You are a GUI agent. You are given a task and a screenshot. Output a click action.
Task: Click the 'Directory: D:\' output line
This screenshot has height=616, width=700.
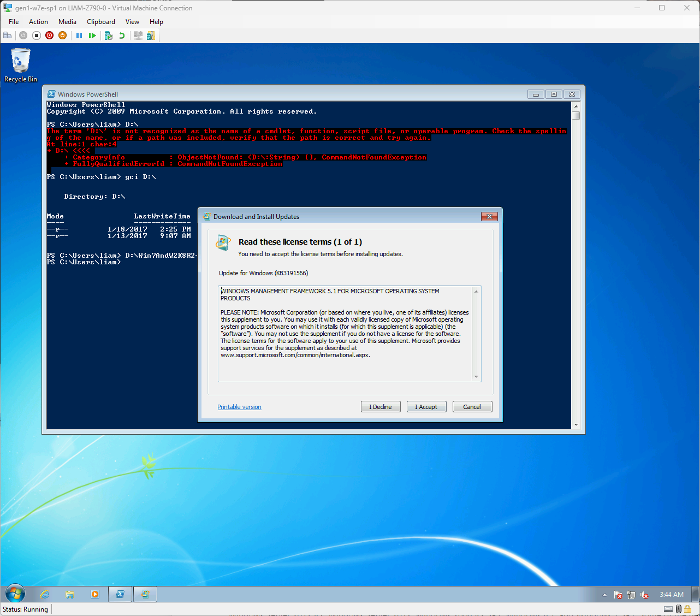(x=94, y=197)
